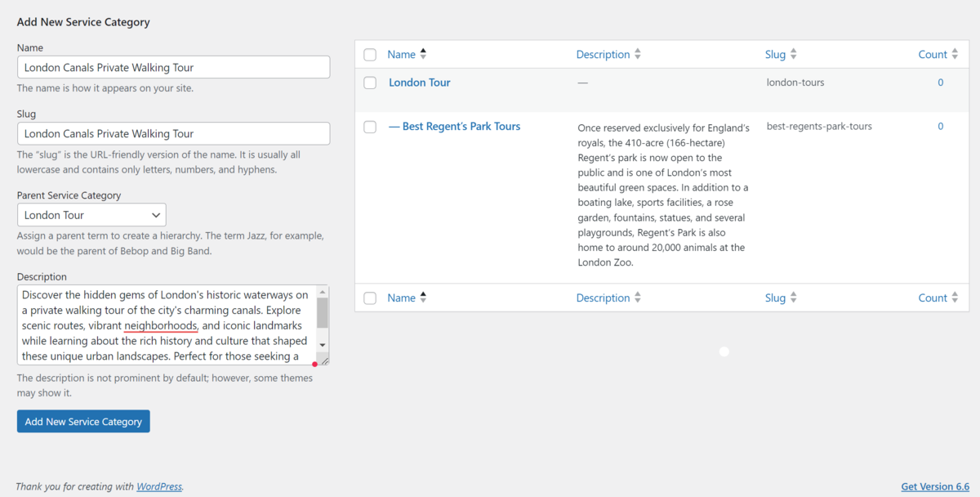Open the WordPress footer link

pos(159,486)
